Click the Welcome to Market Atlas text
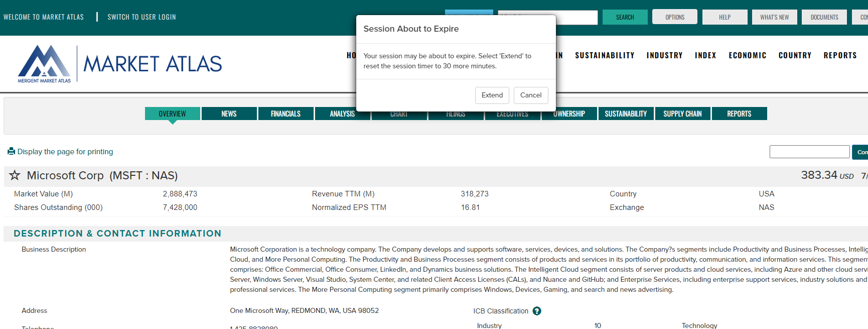 pos(44,17)
